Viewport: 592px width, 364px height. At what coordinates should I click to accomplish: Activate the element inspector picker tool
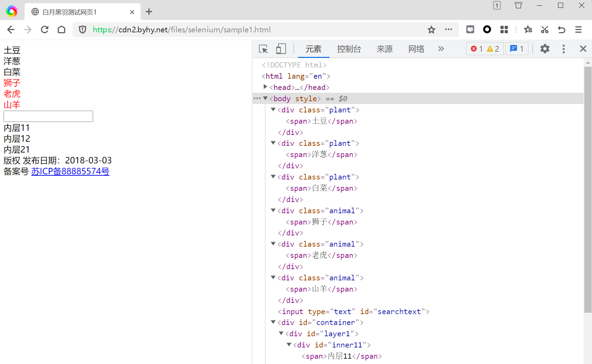point(263,49)
